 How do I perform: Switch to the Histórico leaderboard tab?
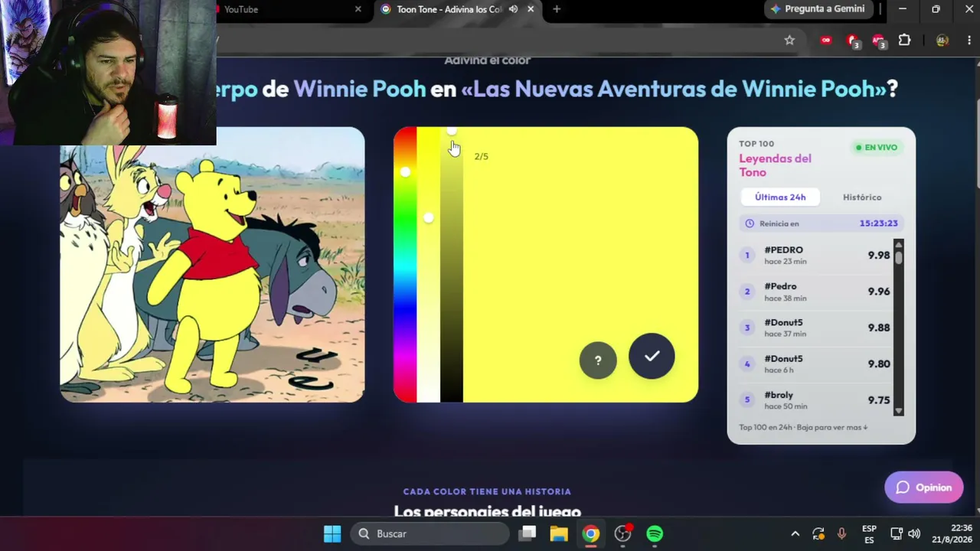tap(862, 197)
